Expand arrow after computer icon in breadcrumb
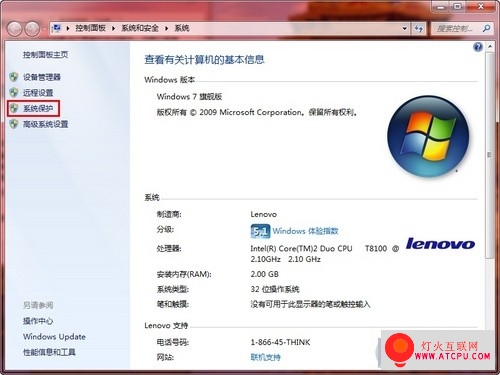Image resolution: width=500 pixels, height=375 pixels. 68,28
